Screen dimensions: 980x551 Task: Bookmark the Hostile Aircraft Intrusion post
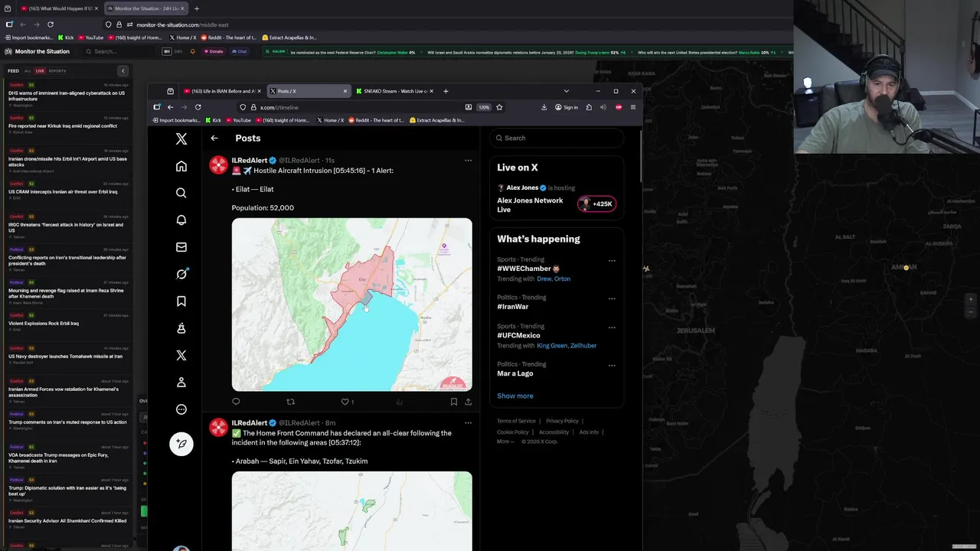click(x=453, y=402)
